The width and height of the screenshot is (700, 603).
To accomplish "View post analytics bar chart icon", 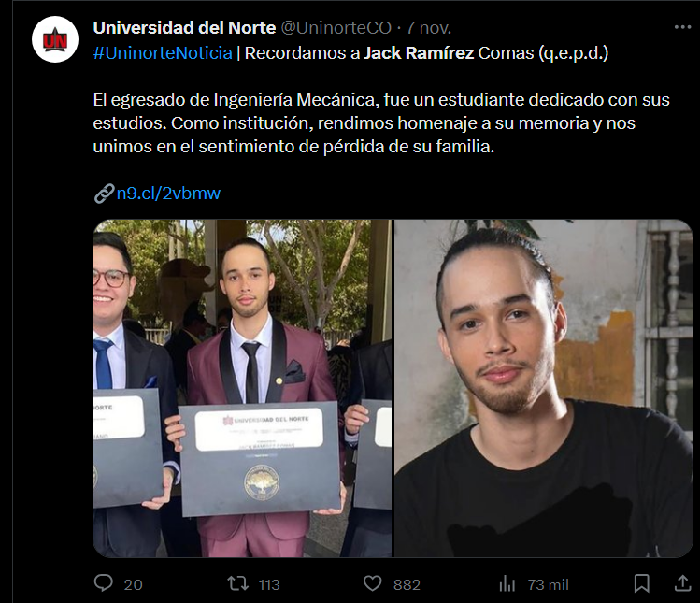I will pyautogui.click(x=507, y=583).
